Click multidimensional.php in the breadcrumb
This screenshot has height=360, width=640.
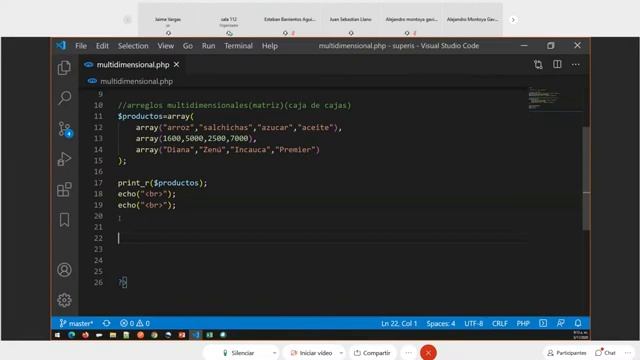(136, 81)
